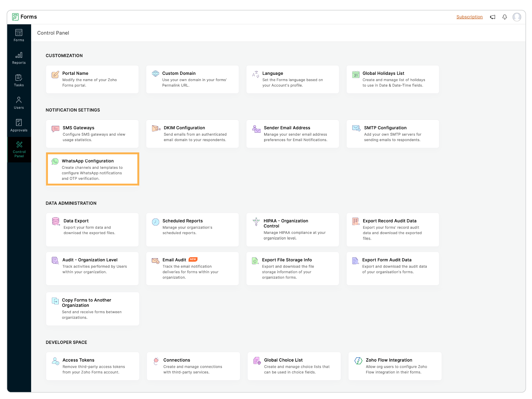Viewport: 532px width, 399px height.
Task: Open the Scheduled Reports clock icon
Action: tap(155, 222)
